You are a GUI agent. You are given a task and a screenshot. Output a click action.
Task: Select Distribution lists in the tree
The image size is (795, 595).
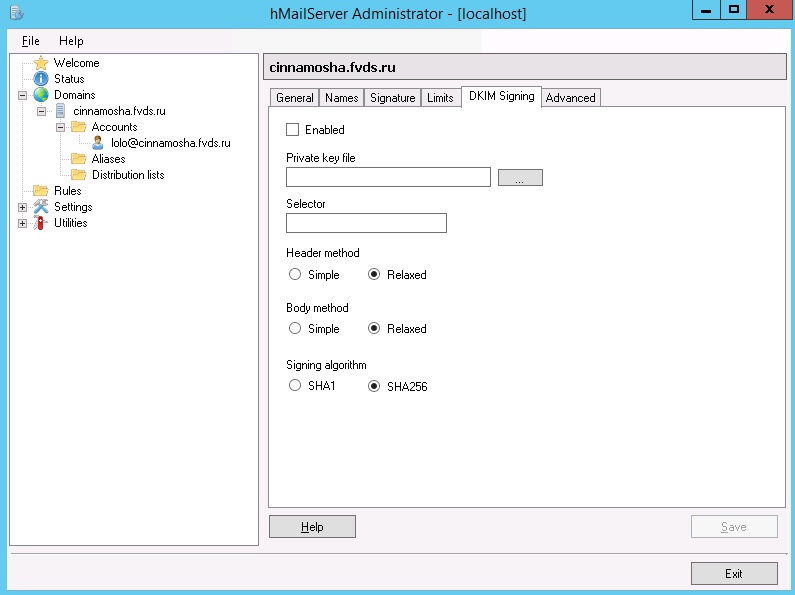(128, 175)
